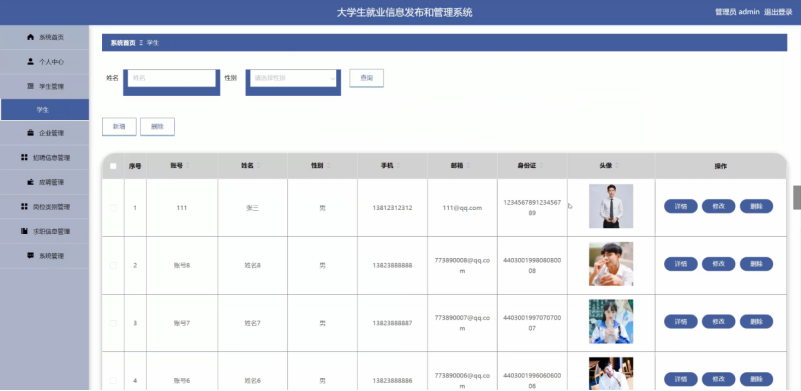Viewport: 801px width, 391px height.
Task: Click phone number 13823888888 cell
Action: [x=392, y=266]
